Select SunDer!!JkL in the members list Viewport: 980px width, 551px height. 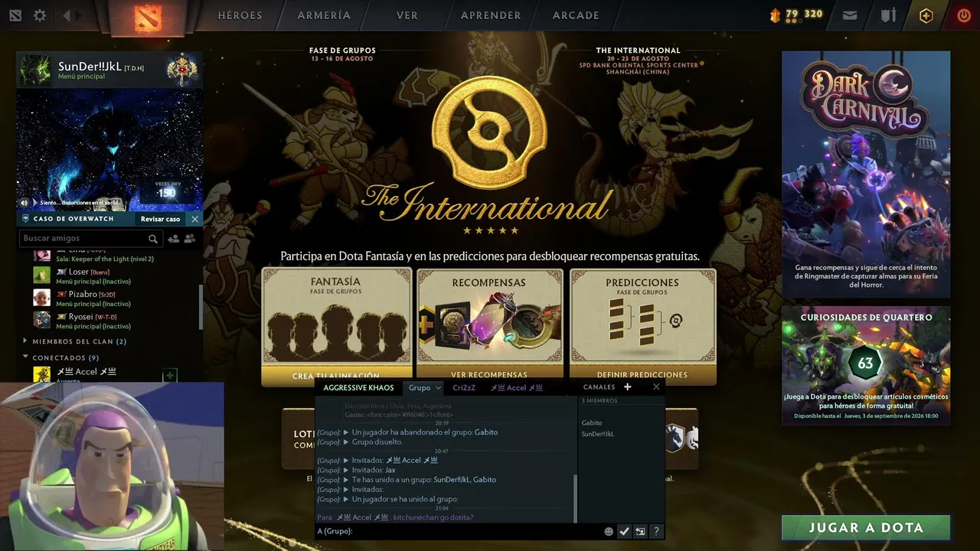coord(598,434)
